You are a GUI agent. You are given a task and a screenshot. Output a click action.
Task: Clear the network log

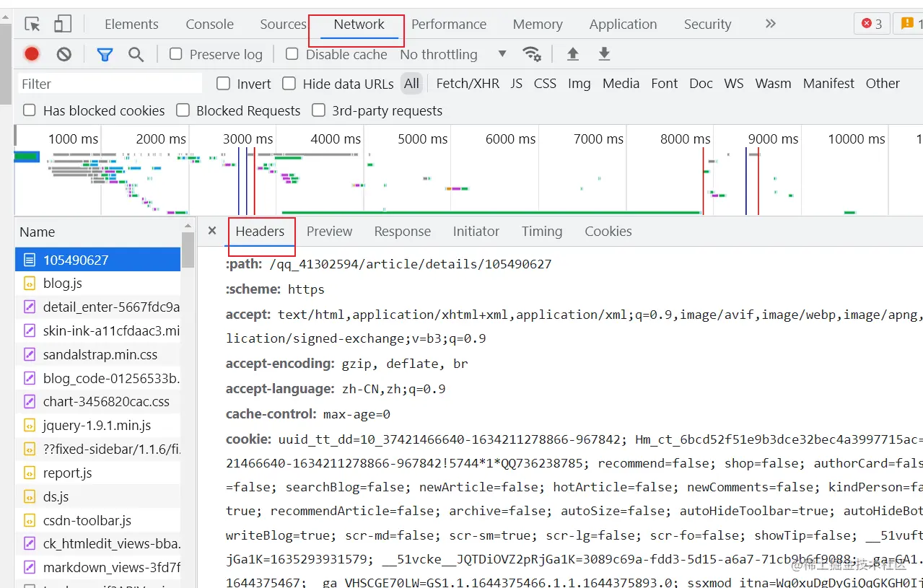(64, 54)
